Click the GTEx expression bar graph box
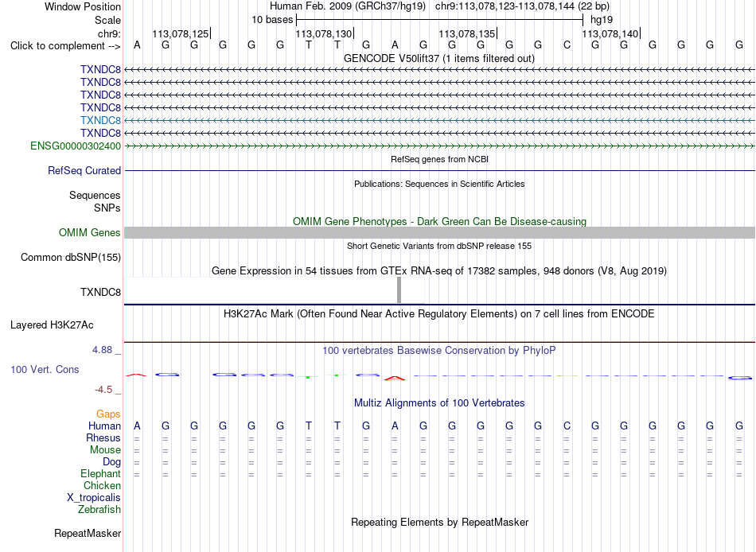The height and width of the screenshot is (552, 756). pos(275,290)
